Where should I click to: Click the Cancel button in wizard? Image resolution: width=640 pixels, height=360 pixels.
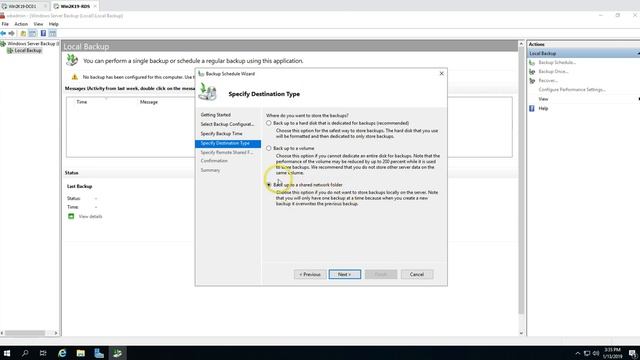pyautogui.click(x=417, y=274)
